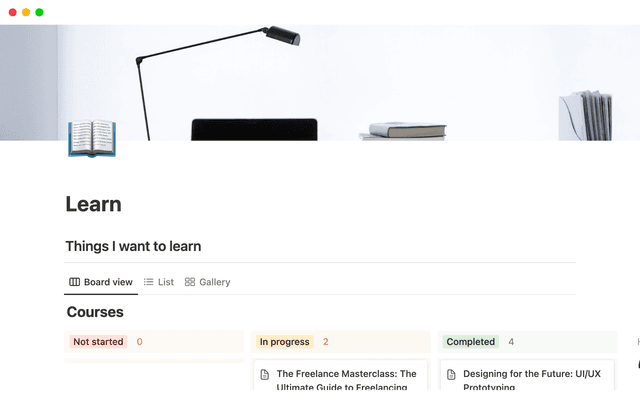Click the Courses database title
640x400 pixels.
click(95, 312)
